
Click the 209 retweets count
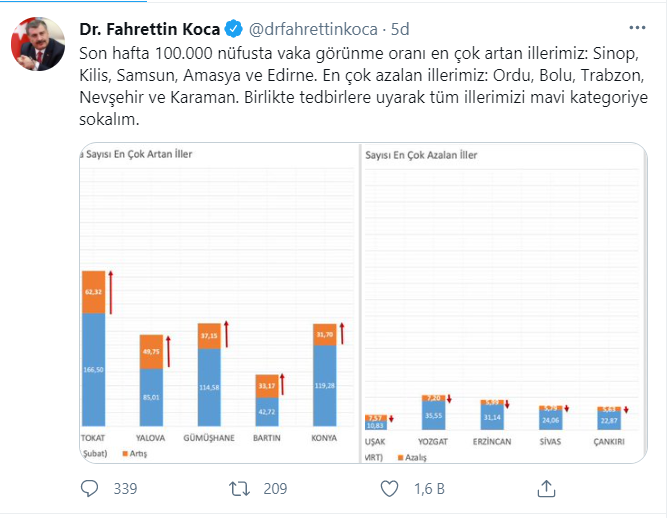click(x=273, y=488)
